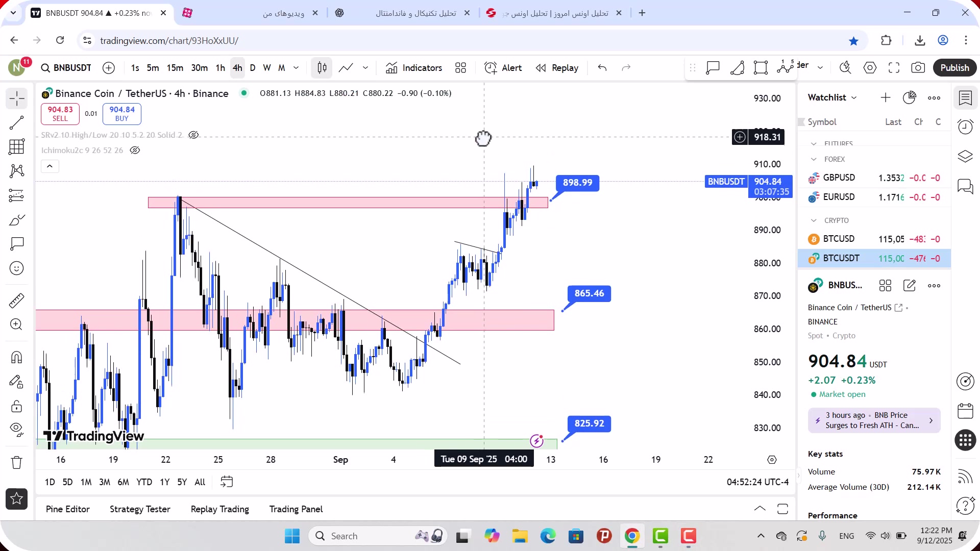This screenshot has width=980, height=551.
Task: Collapse the bottom panel chevron
Action: [759, 509]
